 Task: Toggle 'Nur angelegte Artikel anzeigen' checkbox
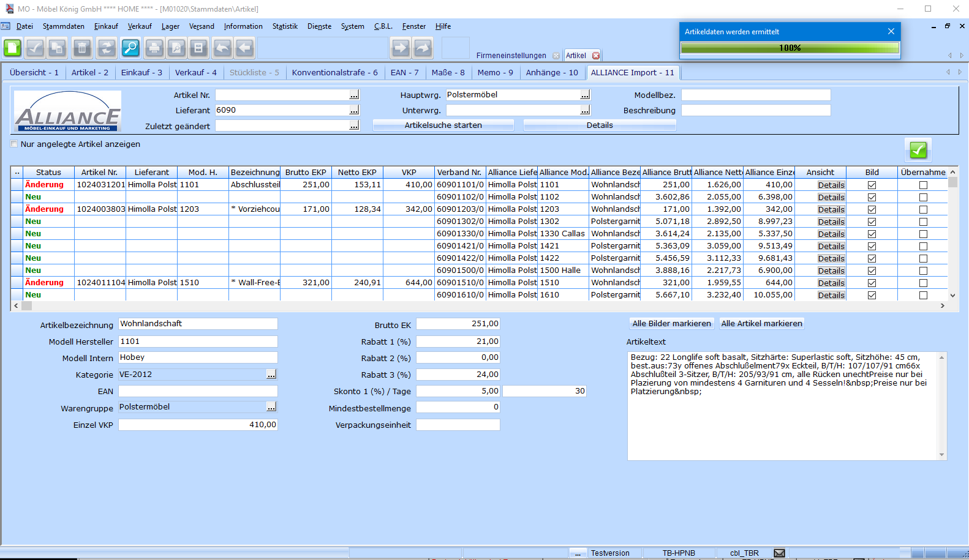pyautogui.click(x=14, y=144)
